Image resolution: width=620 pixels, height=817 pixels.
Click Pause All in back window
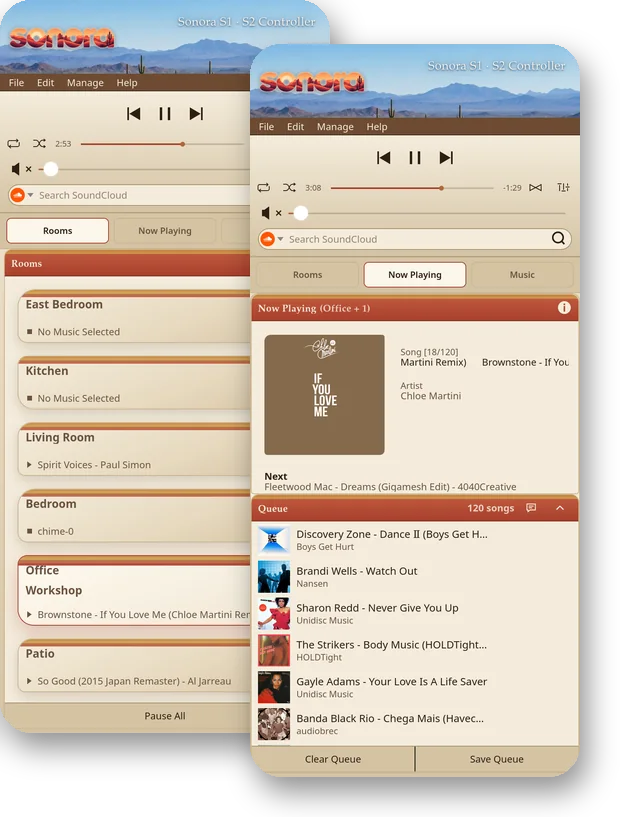(x=165, y=716)
